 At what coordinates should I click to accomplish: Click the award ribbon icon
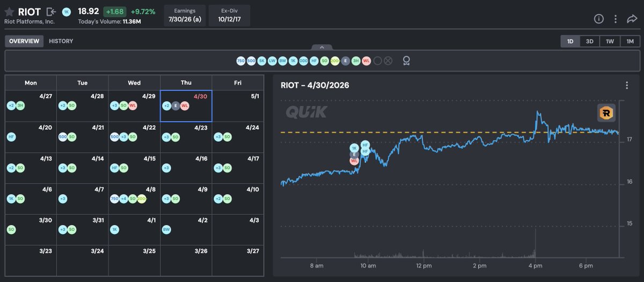(406, 61)
